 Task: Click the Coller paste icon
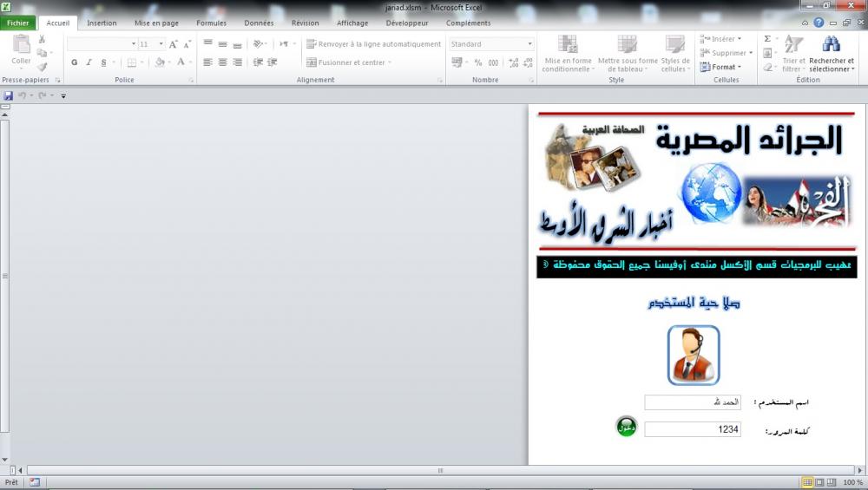(21, 43)
